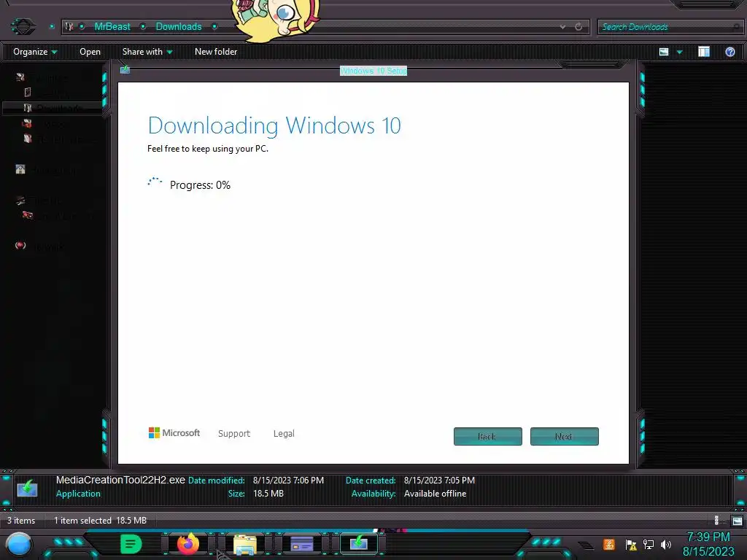Screen dimensions: 747x560
Task: Click the MediaCreationTool22H2.exe details icon
Action: click(27, 488)
